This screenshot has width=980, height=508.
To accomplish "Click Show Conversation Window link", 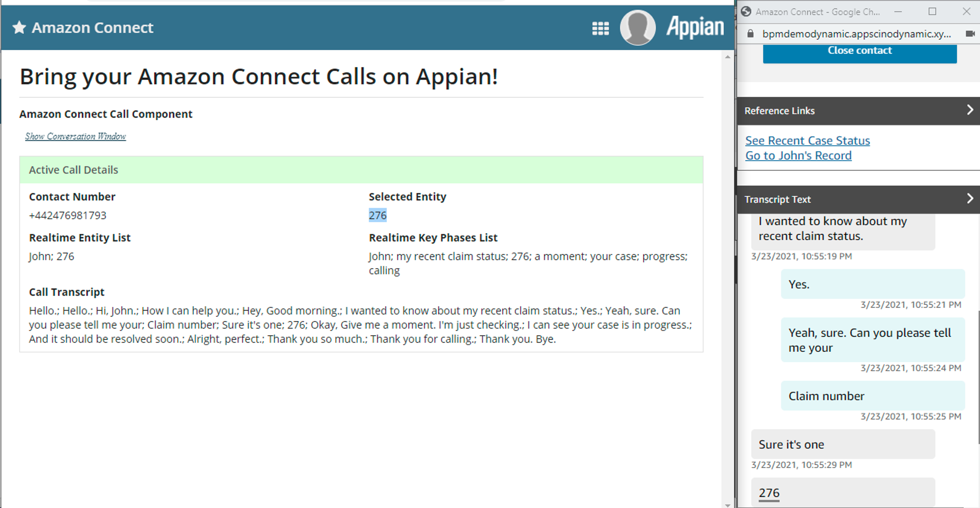I will [x=75, y=136].
